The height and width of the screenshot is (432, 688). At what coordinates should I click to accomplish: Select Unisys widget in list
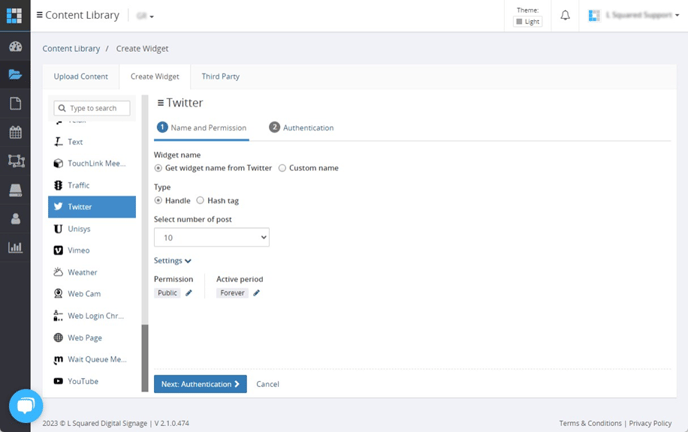92,229
